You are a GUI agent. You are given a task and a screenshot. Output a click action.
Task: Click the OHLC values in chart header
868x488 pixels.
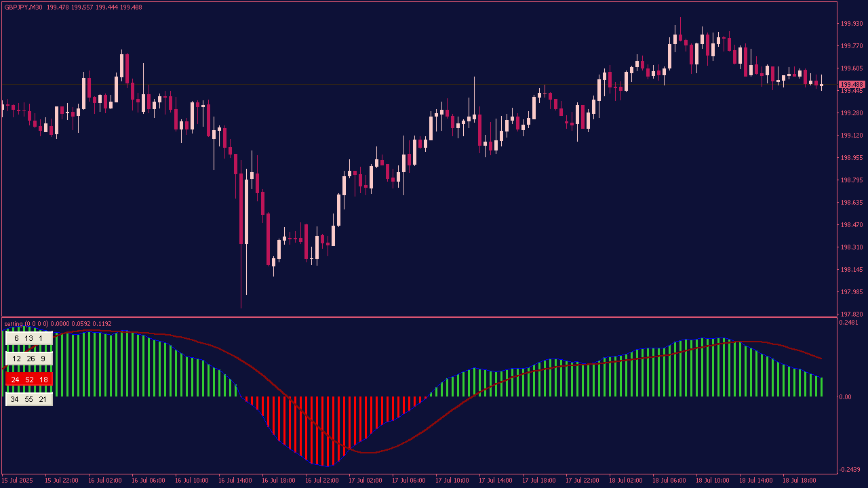coord(94,7)
